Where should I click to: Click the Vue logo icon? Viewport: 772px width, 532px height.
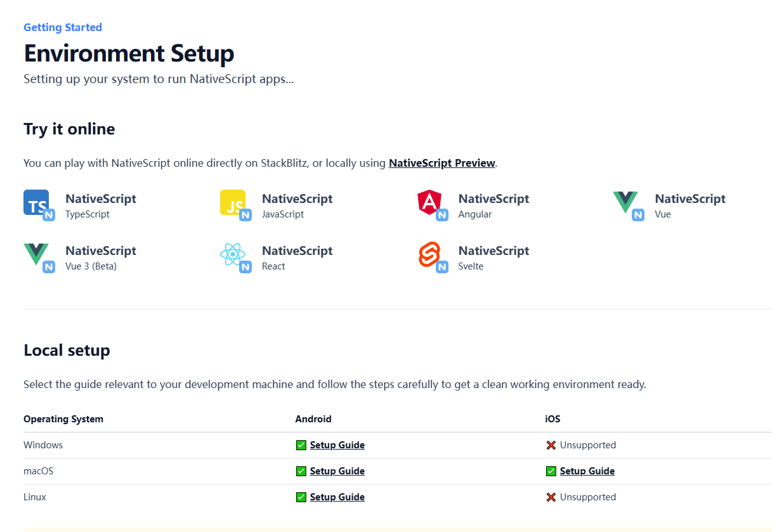pyautogui.click(x=626, y=203)
